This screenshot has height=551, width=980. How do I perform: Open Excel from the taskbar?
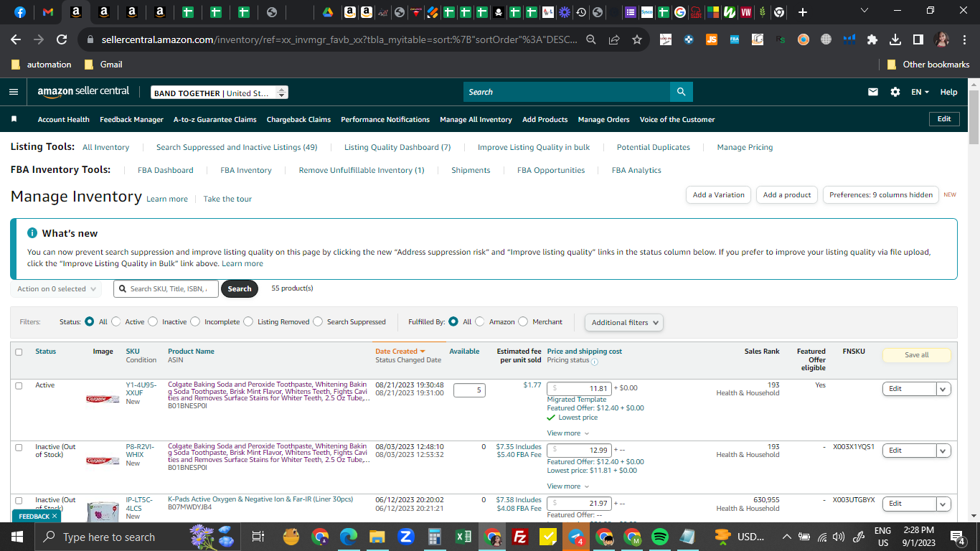click(463, 537)
